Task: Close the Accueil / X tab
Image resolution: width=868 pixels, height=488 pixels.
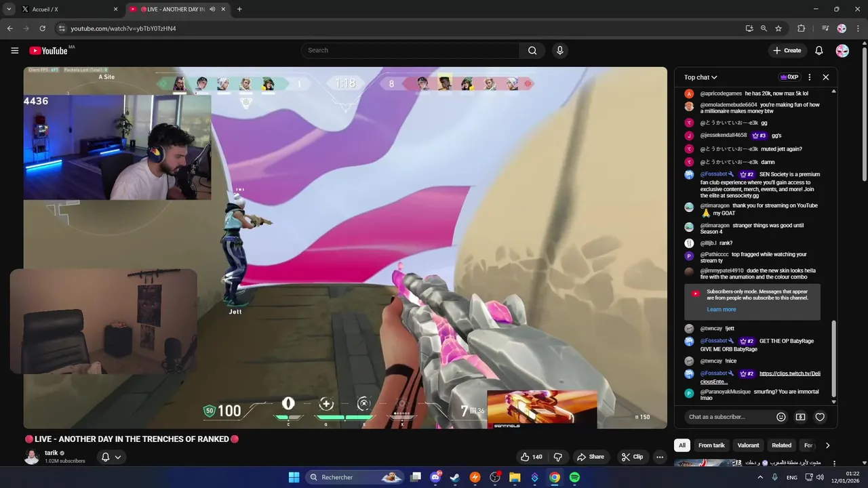Action: click(x=115, y=9)
